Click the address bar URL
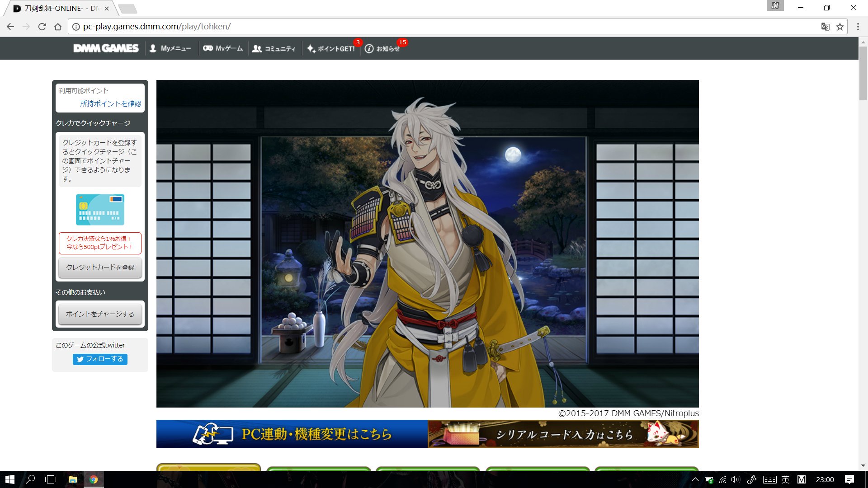The height and width of the screenshot is (488, 868). coord(157,27)
